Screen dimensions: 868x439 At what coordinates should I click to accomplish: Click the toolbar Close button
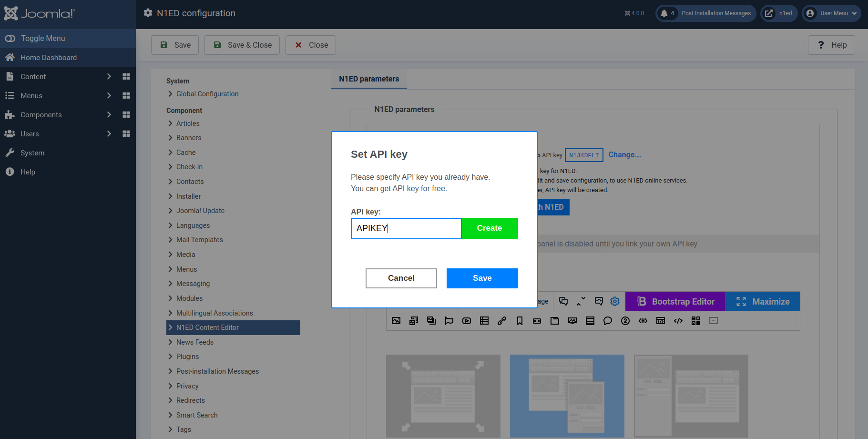[x=311, y=45]
